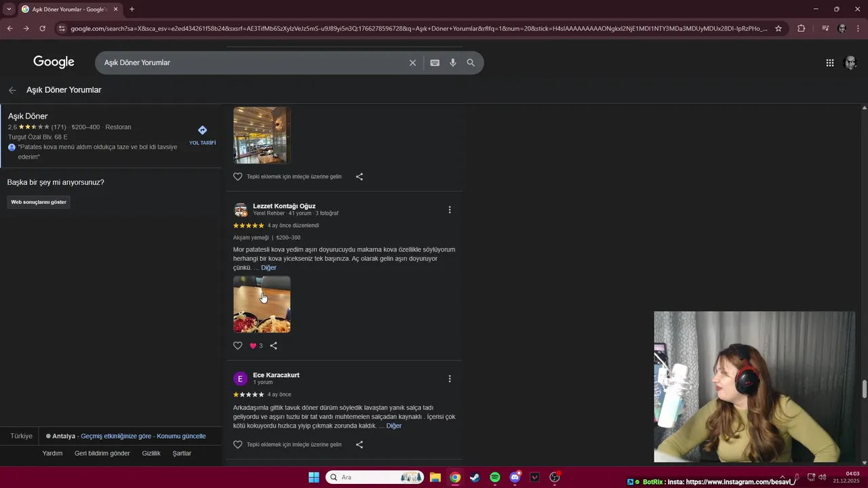868x488 pixels.
Task: Clear the search box with the X
Action: (412, 62)
